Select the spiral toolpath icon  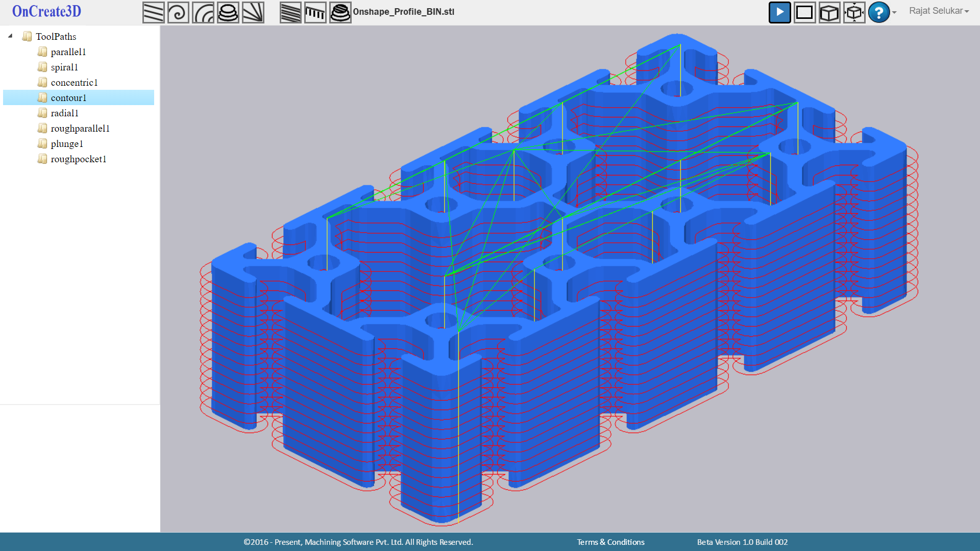pyautogui.click(x=178, y=12)
